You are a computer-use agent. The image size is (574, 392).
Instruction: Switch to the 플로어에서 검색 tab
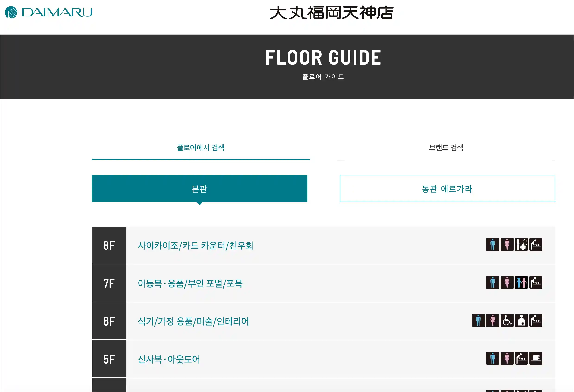(201, 148)
